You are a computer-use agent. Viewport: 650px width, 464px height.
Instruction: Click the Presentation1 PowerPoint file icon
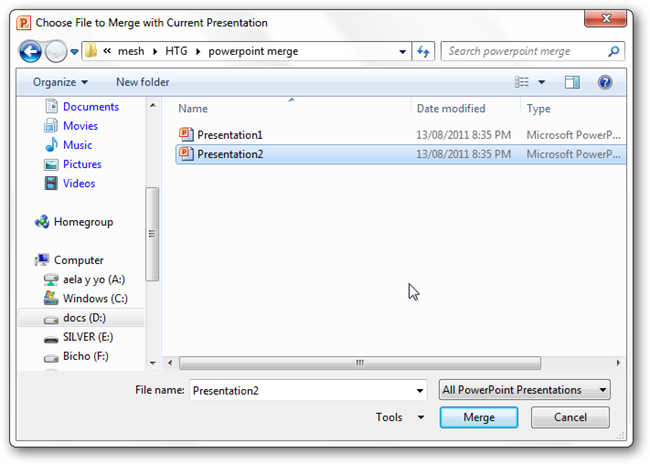(186, 134)
